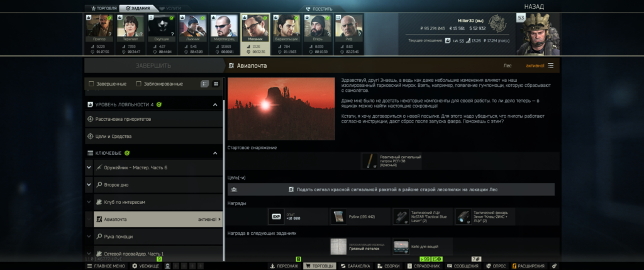This screenshot has width=644, height=270.
Task: Click the NcSTAR Tactical Blue Laser icon
Action: click(x=401, y=217)
